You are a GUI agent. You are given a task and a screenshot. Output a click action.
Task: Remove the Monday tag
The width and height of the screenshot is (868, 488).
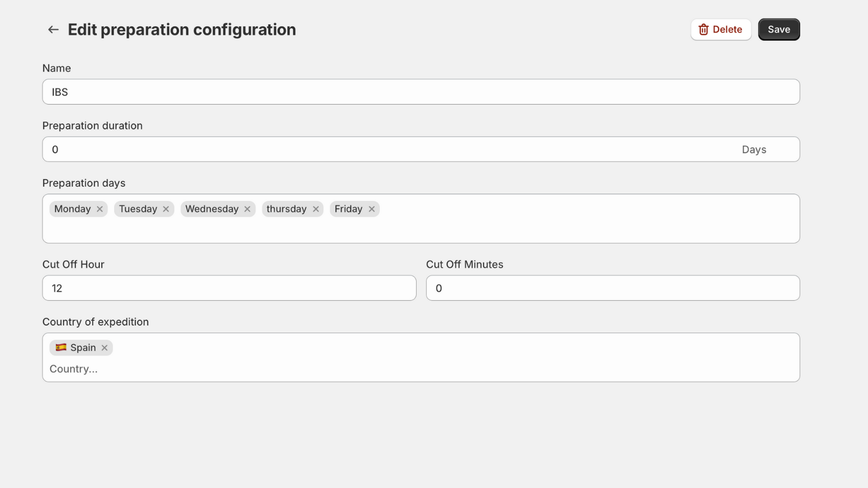pos(100,209)
